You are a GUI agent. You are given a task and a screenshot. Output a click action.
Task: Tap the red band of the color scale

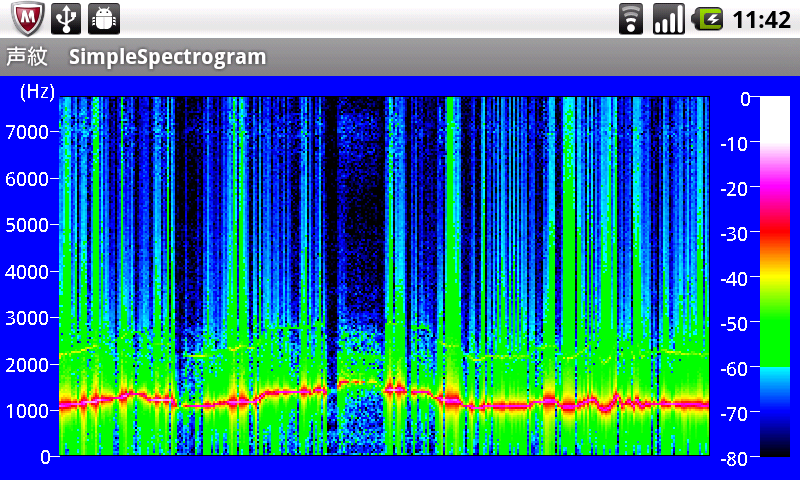coord(775,232)
